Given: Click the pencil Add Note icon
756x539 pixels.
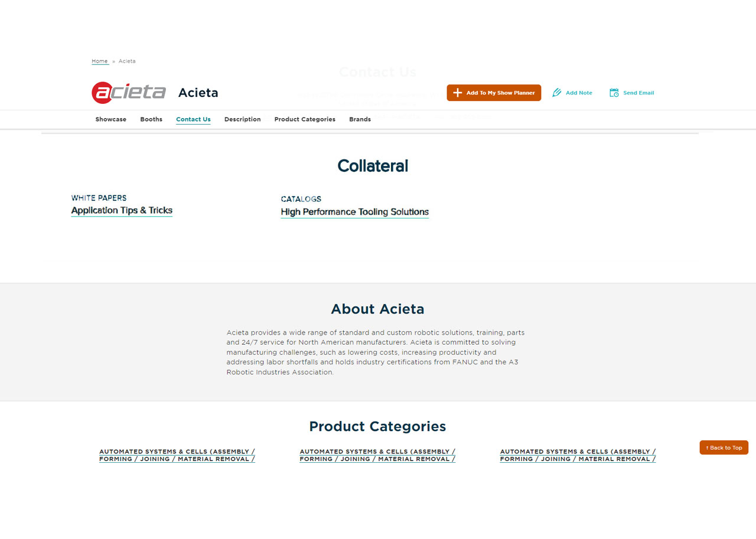Looking at the screenshot, I should click(x=556, y=93).
